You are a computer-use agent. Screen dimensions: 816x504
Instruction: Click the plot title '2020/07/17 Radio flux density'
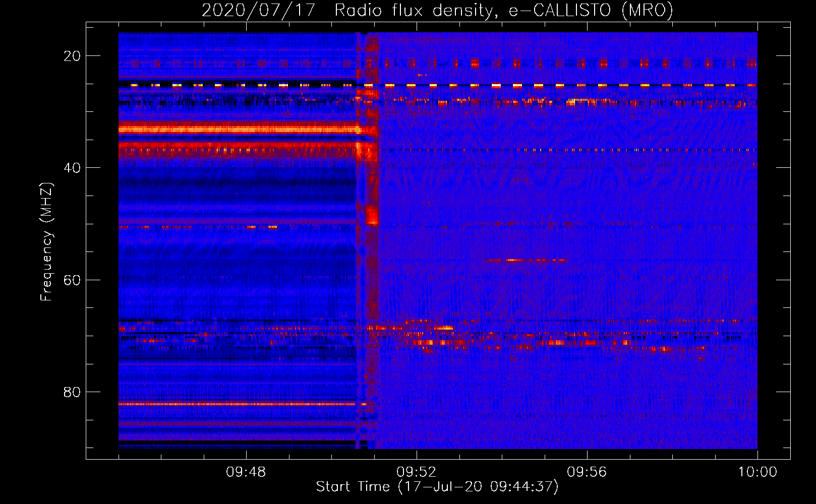(437, 11)
